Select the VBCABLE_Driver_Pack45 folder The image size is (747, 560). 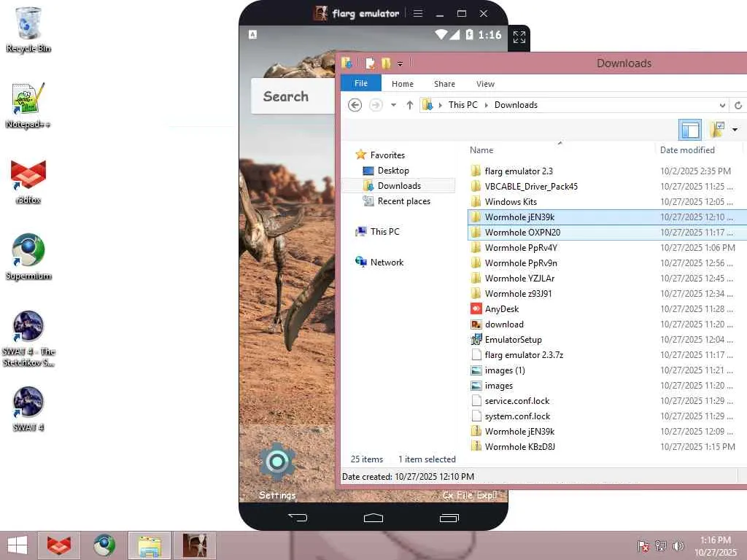click(x=531, y=186)
